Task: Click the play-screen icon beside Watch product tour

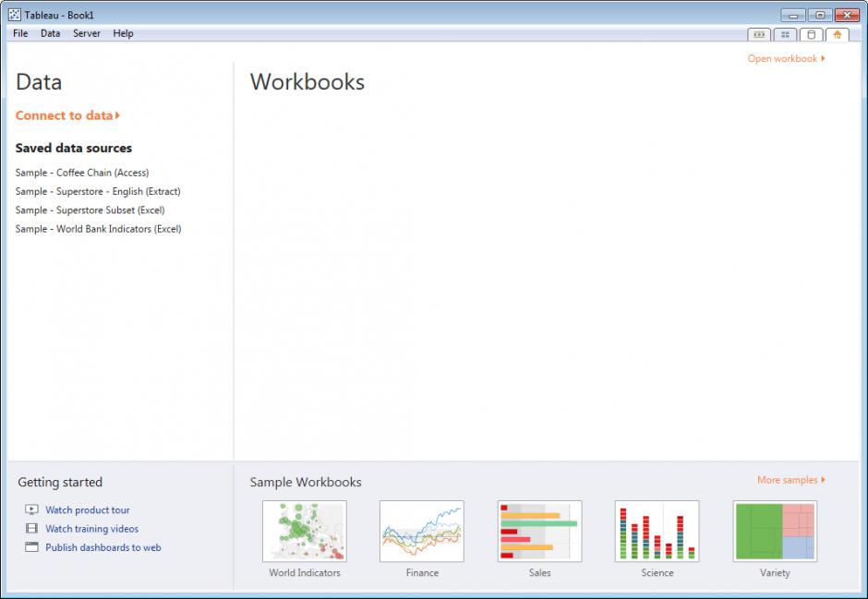Action: point(31,509)
